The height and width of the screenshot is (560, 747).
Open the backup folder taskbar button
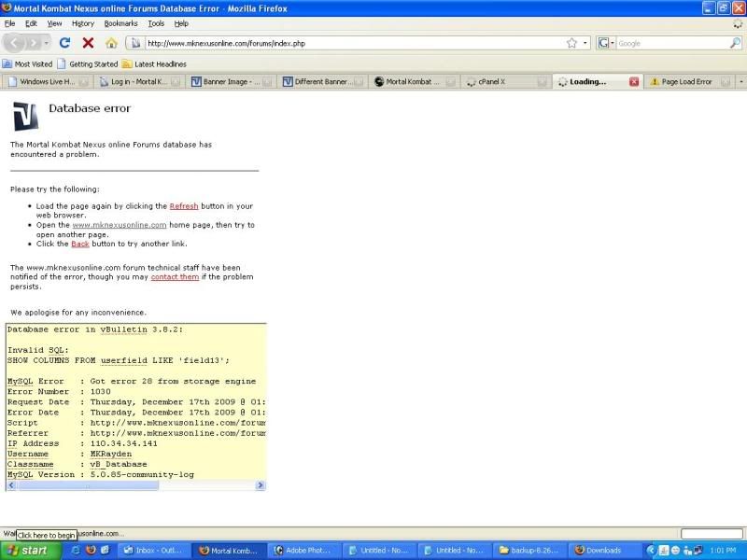529,551
